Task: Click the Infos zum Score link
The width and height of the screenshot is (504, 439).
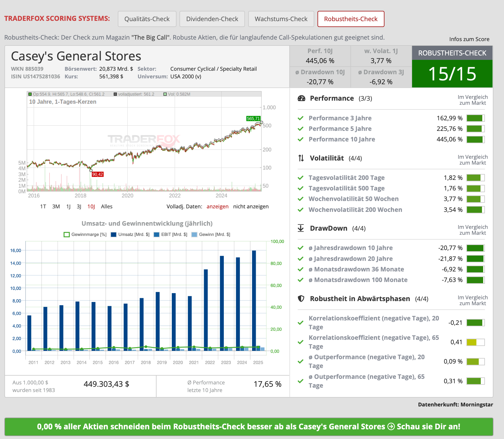Action: click(x=469, y=39)
